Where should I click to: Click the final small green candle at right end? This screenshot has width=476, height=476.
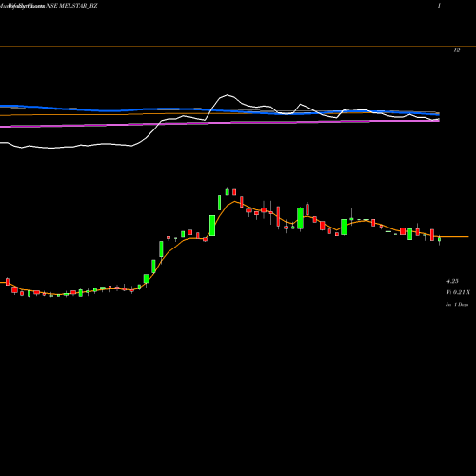(439, 240)
